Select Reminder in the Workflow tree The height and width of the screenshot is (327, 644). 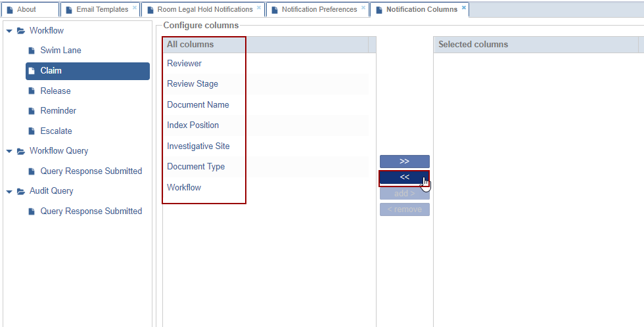58,111
